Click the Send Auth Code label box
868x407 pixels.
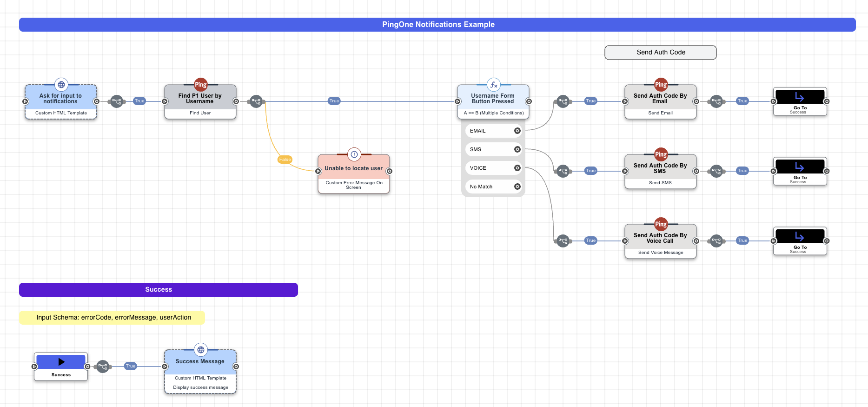click(x=660, y=53)
